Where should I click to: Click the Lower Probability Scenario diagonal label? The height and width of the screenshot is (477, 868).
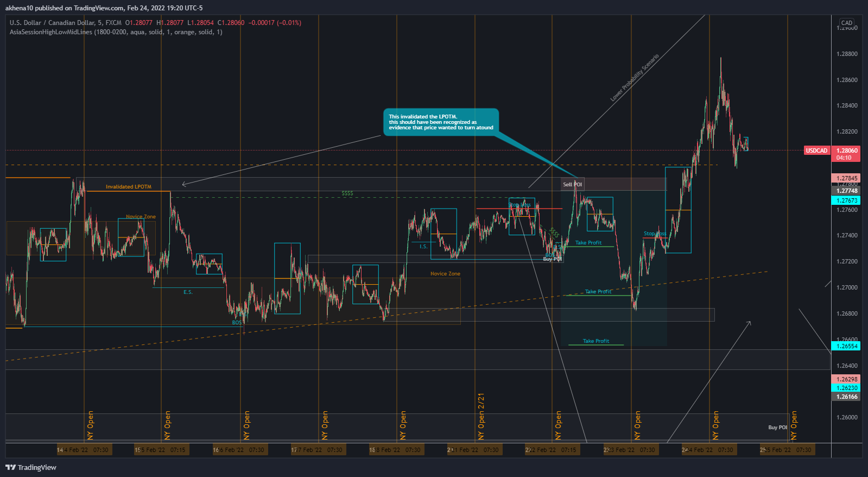click(x=635, y=78)
